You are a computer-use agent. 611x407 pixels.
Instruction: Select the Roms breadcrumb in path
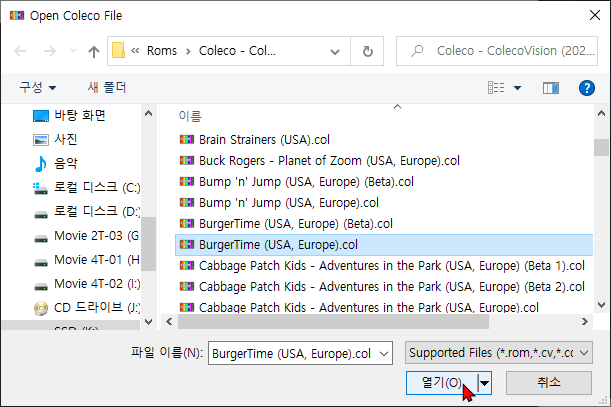(162, 51)
